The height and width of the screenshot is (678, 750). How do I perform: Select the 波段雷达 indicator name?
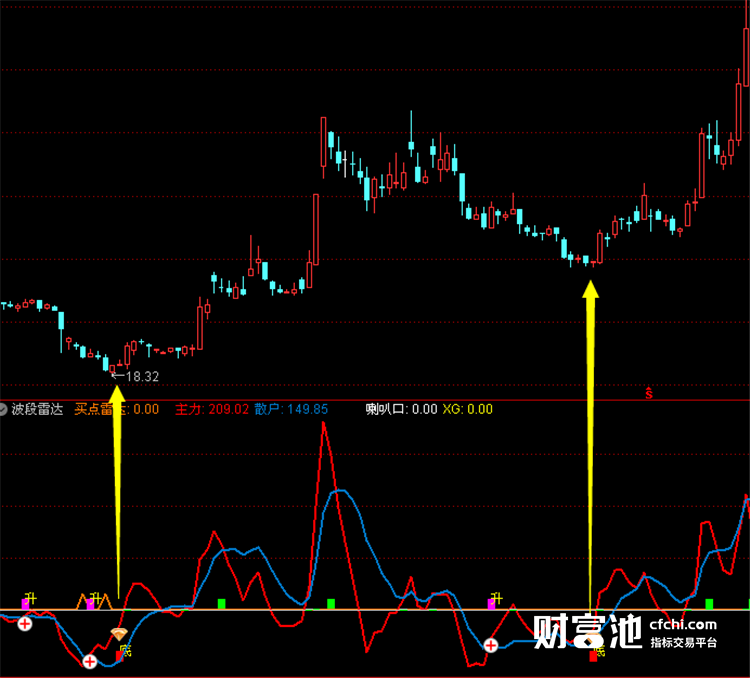37,410
